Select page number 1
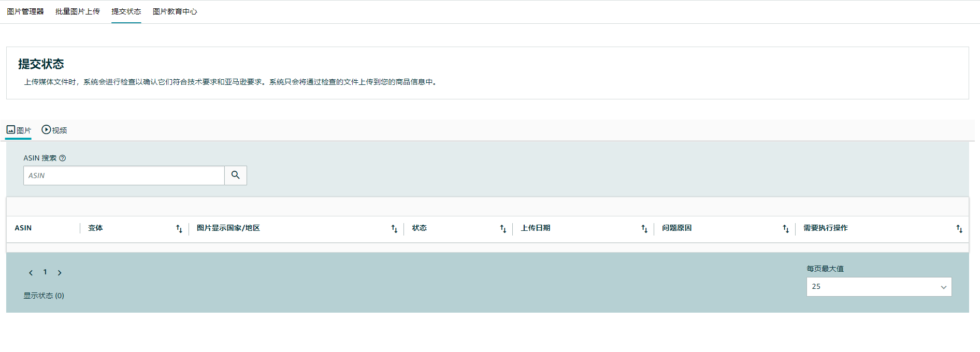 tap(45, 272)
